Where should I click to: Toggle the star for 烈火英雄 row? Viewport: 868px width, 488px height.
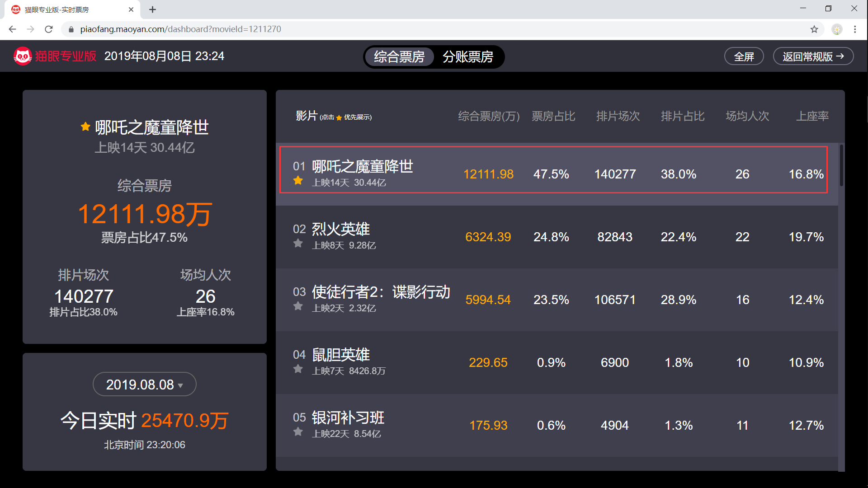click(298, 244)
